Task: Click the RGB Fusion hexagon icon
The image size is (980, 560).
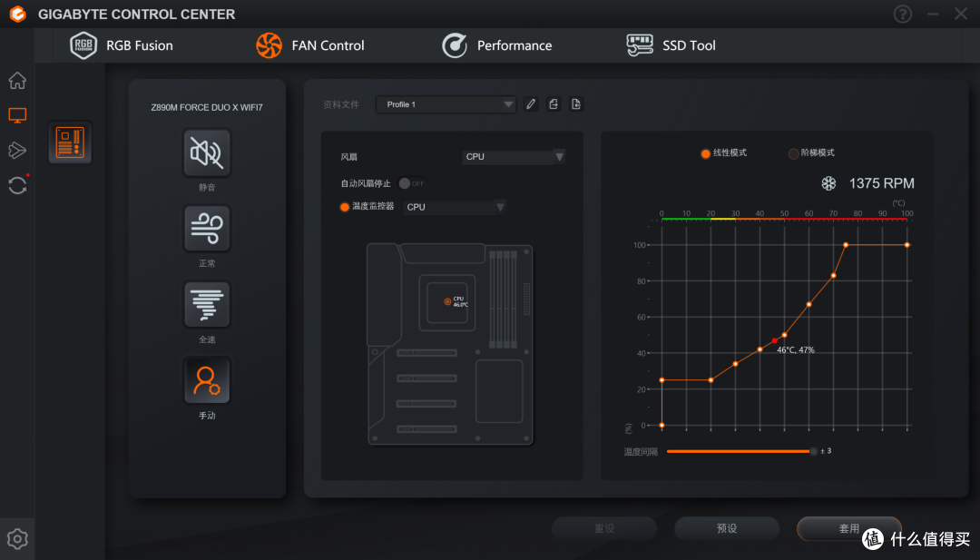Action: [x=83, y=45]
